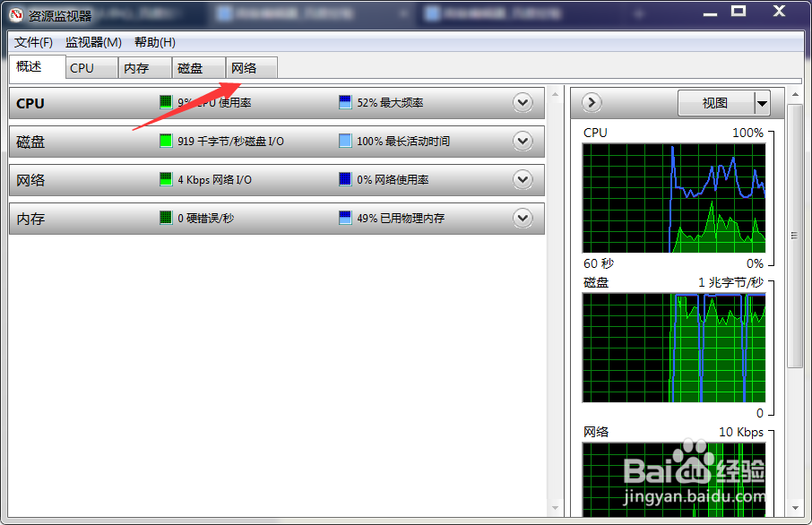Click the blue network utilization indicator icon

(x=344, y=179)
